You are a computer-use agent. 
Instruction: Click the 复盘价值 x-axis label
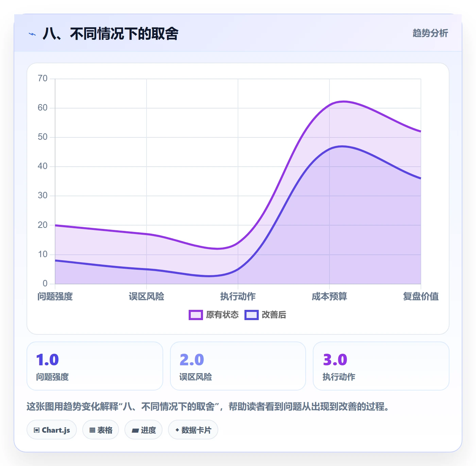(x=421, y=297)
